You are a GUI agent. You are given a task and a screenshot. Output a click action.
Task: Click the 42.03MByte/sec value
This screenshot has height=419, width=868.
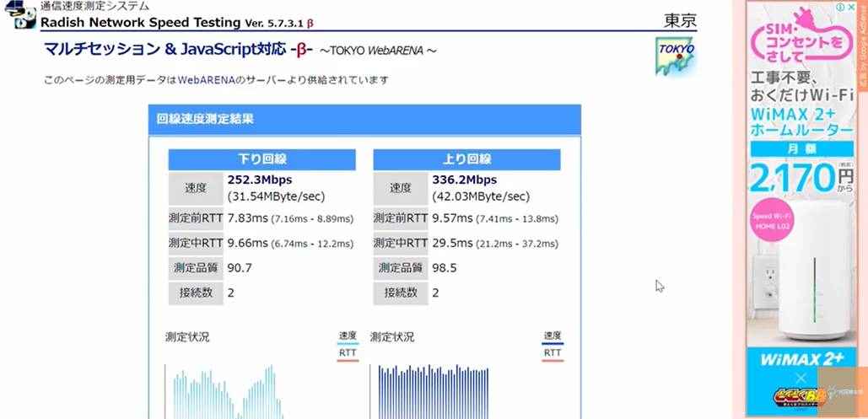[481, 196]
